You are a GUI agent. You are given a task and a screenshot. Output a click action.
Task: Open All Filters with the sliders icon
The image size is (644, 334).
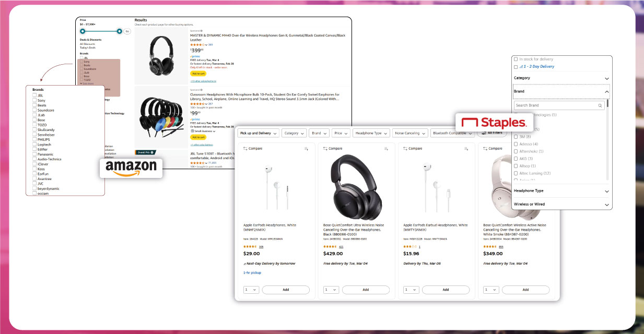(492, 133)
